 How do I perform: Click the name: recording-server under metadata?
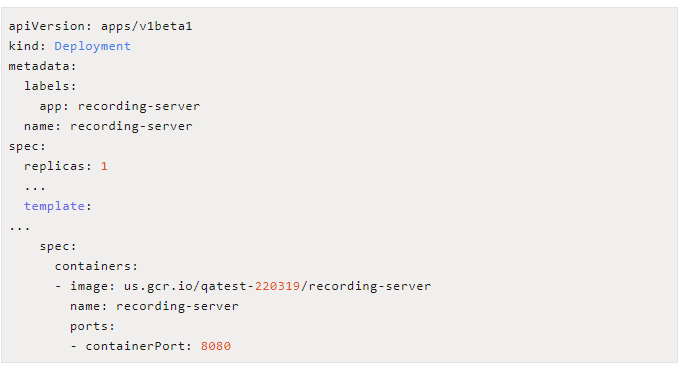point(108,126)
